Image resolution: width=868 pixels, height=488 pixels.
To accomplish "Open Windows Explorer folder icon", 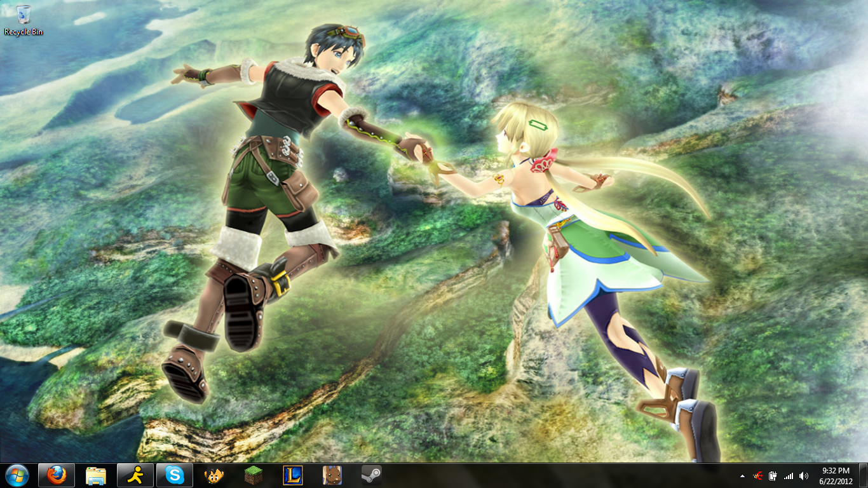I will coord(96,475).
